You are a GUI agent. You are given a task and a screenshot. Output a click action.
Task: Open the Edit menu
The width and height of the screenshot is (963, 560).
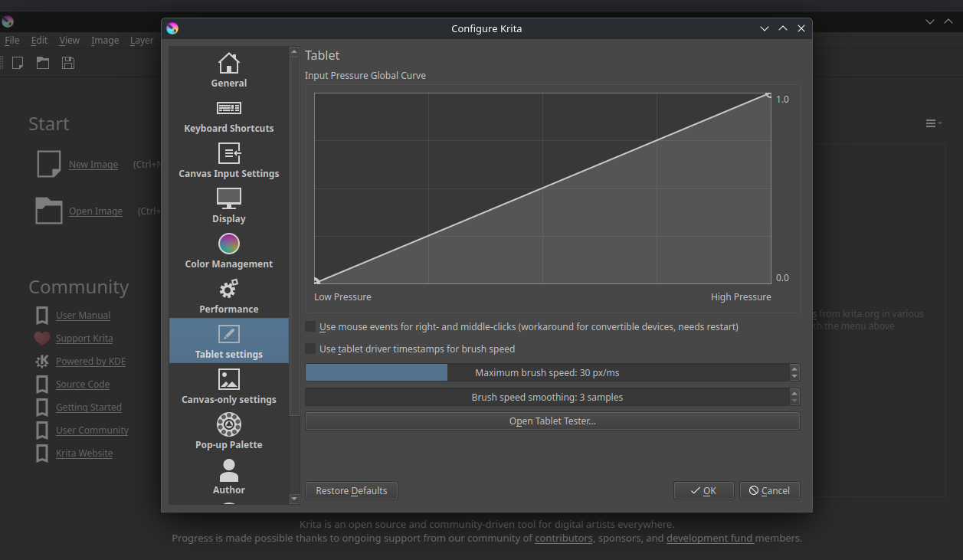(39, 40)
